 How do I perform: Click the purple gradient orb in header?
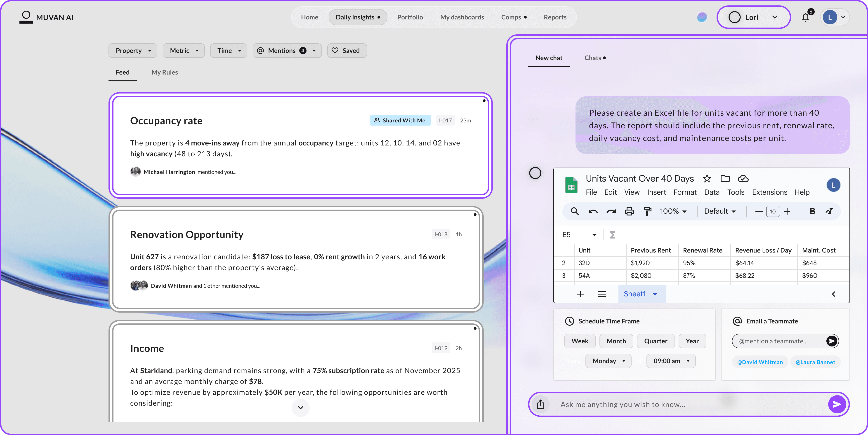pos(702,17)
